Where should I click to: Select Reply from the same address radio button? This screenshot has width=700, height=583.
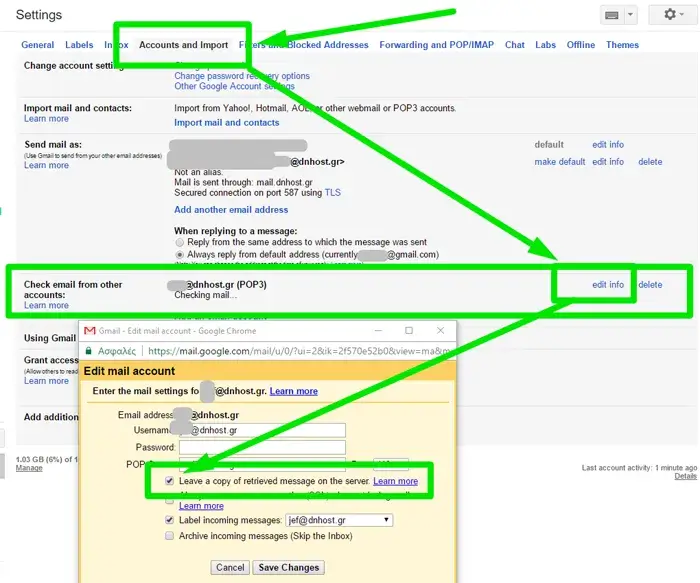point(179,242)
